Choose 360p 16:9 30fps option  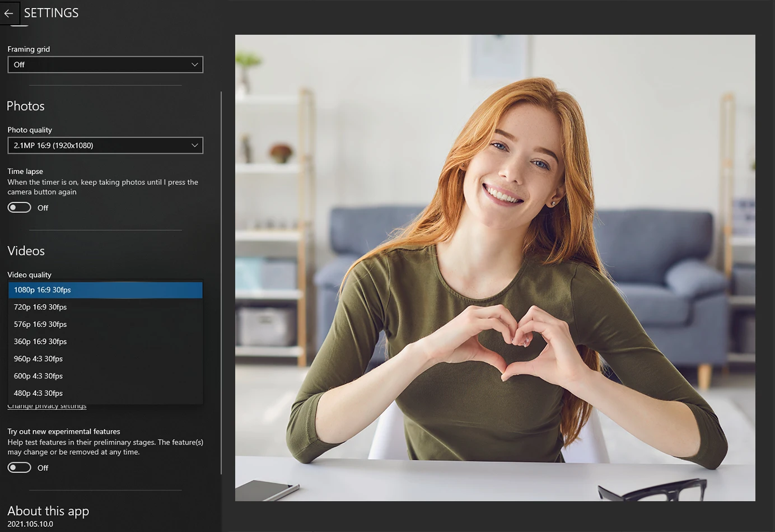click(x=105, y=342)
